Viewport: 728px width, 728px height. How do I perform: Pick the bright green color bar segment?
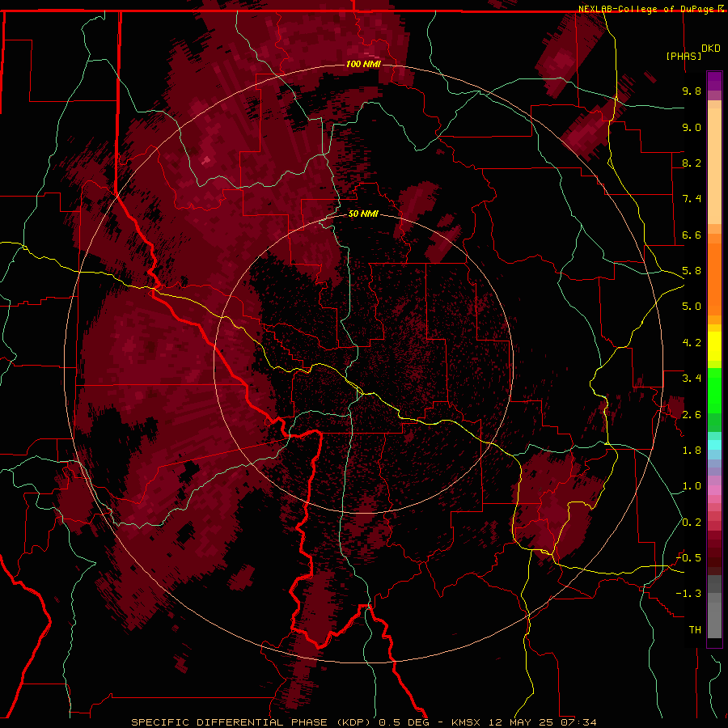pos(714,389)
